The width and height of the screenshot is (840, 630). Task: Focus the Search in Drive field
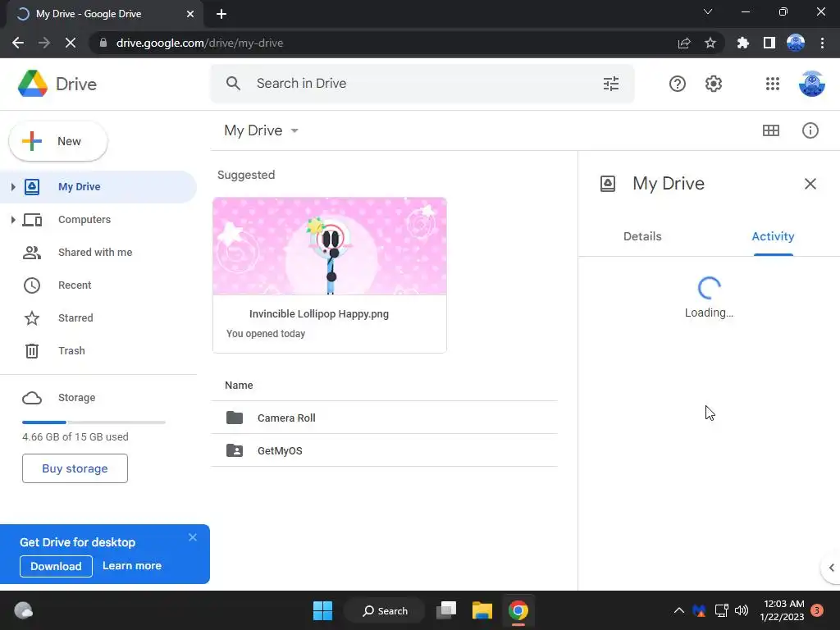click(x=422, y=84)
